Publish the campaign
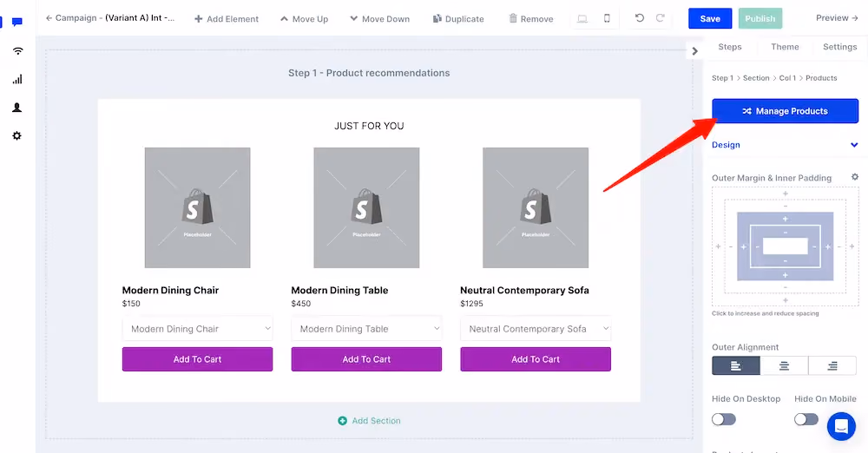Viewport: 868px width, 453px height. point(760,18)
